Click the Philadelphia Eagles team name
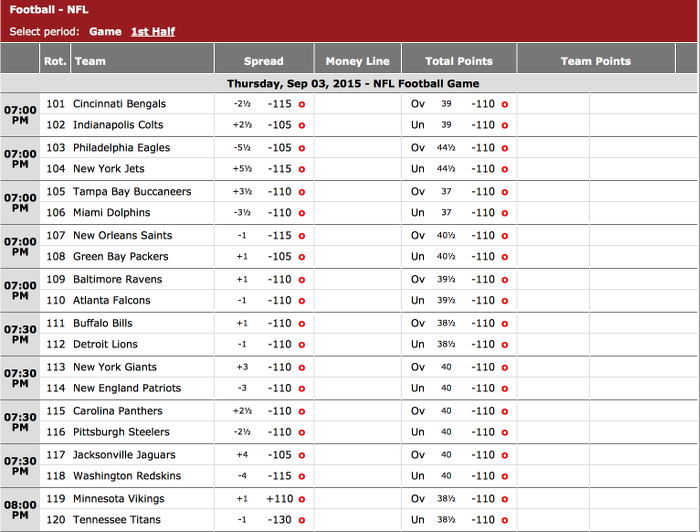This screenshot has width=700, height=532. 121,148
